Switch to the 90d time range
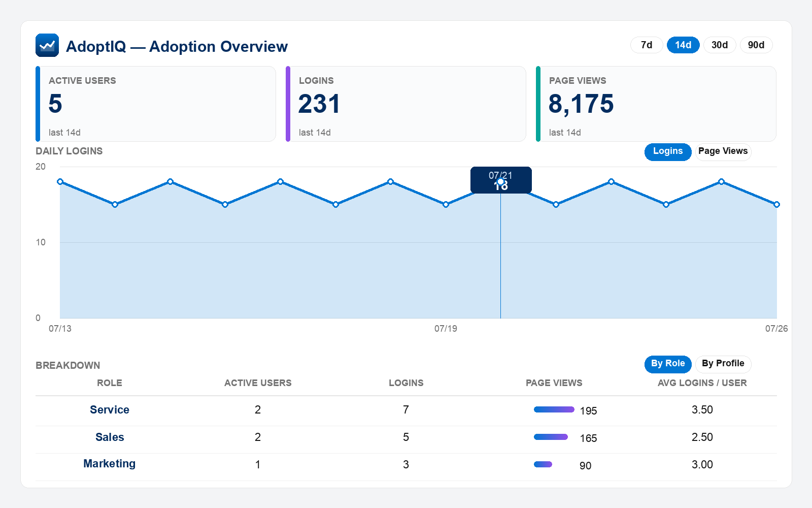Image resolution: width=812 pixels, height=508 pixels. pyautogui.click(x=756, y=45)
